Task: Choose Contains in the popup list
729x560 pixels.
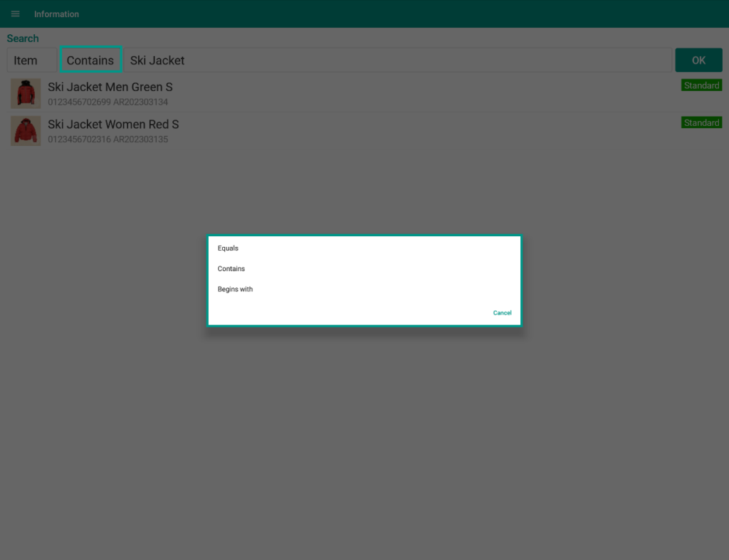Action: [x=231, y=269]
